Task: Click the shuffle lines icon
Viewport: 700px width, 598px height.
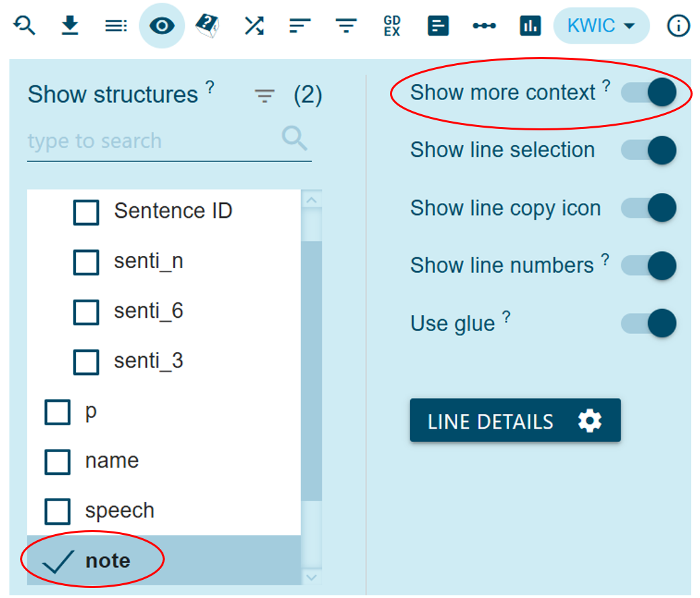Action: point(254,26)
